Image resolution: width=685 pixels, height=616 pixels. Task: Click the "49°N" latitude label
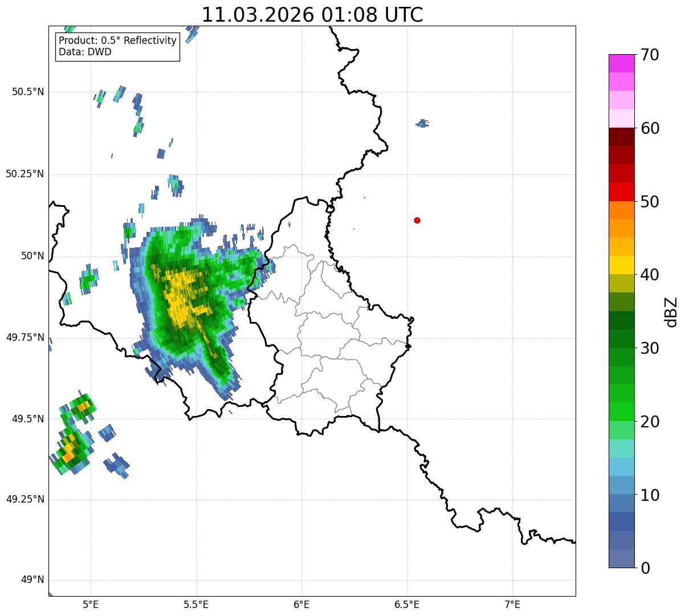click(32, 580)
